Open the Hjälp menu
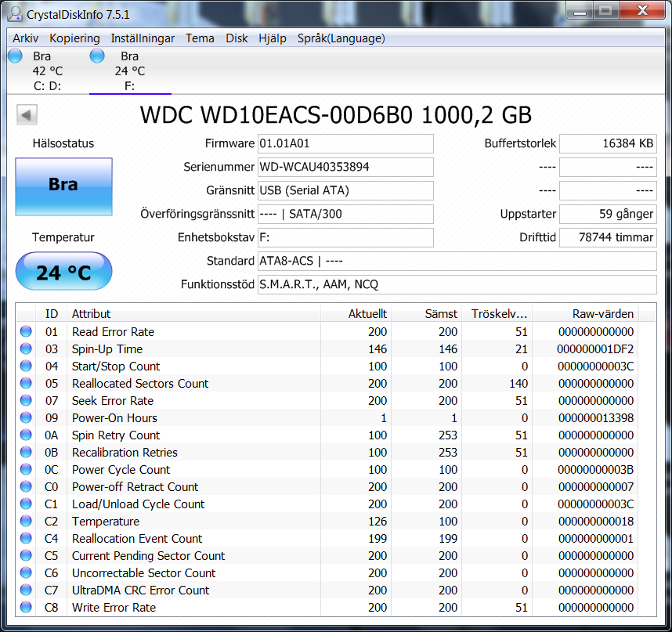This screenshot has width=672, height=632. pos(272,38)
